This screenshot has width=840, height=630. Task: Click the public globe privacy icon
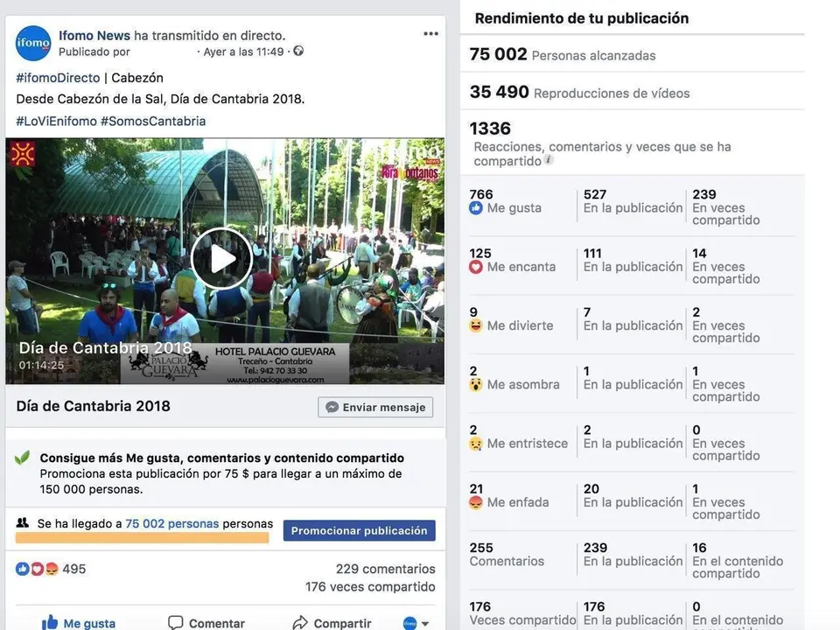pyautogui.click(x=298, y=51)
